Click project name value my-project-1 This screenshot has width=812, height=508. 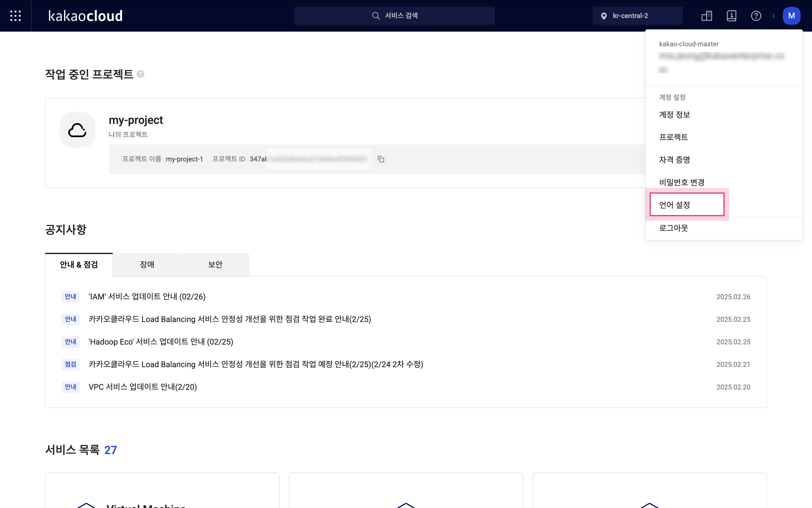184,159
